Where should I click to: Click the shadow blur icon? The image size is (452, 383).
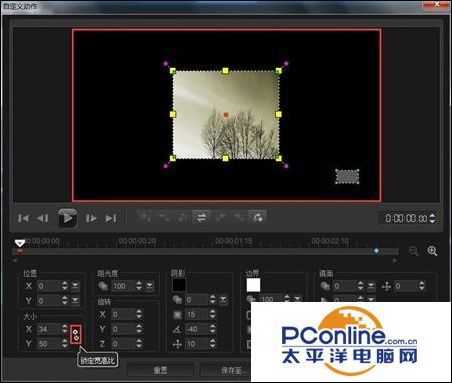pyautogui.click(x=177, y=314)
